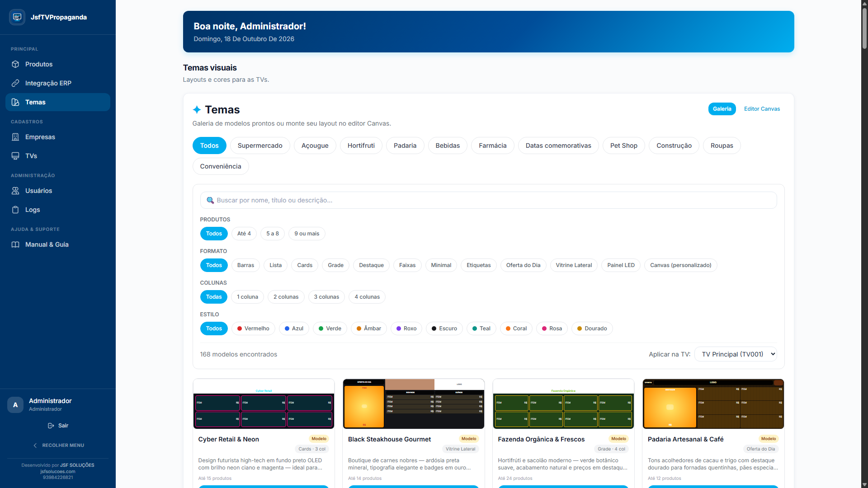868x488 pixels.
Task: Collapse sidebar with Recolher Menu
Action: pyautogui.click(x=58, y=446)
